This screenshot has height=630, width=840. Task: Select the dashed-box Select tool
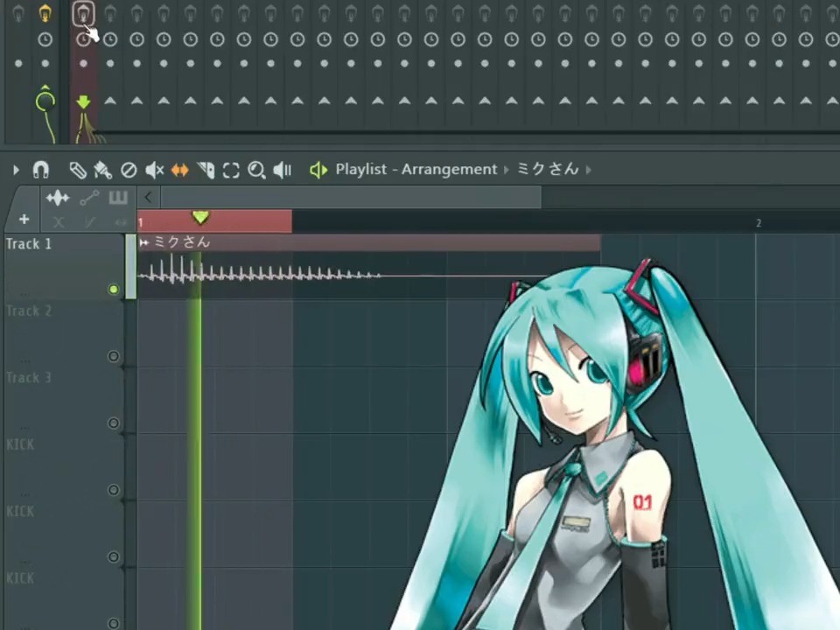click(x=231, y=171)
